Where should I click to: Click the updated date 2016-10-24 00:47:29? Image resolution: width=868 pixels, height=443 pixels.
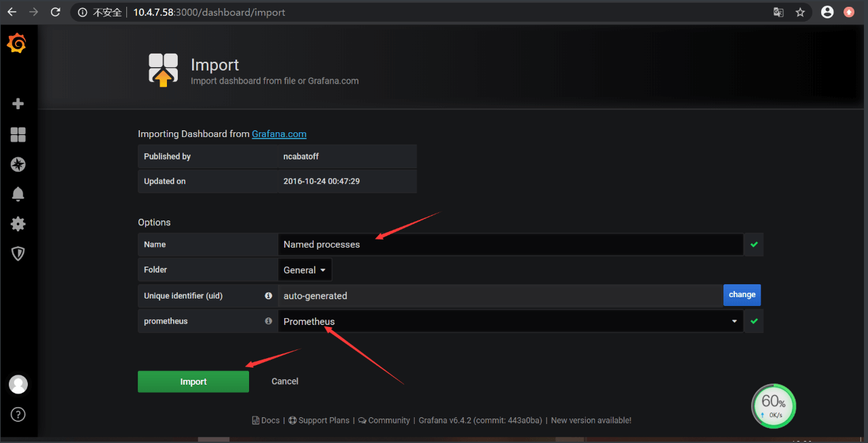(x=322, y=181)
